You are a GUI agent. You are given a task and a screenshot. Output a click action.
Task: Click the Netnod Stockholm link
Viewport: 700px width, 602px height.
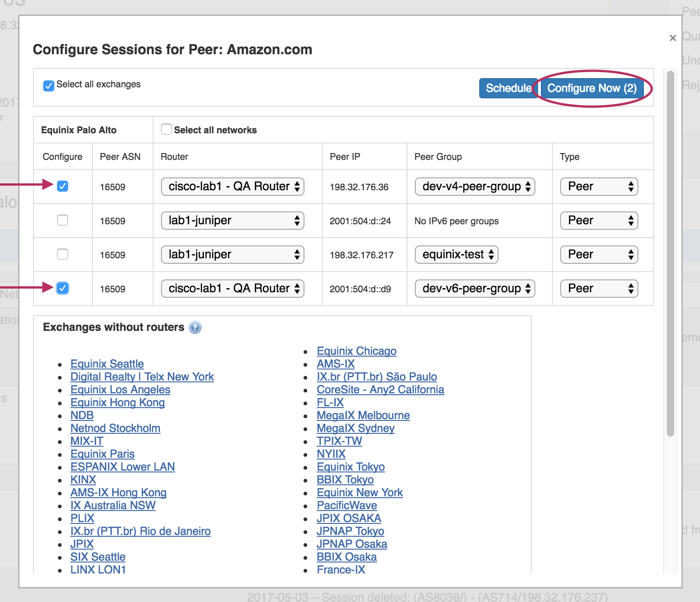[115, 428]
